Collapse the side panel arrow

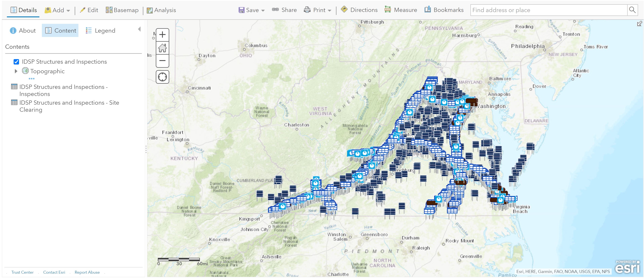[x=139, y=29]
